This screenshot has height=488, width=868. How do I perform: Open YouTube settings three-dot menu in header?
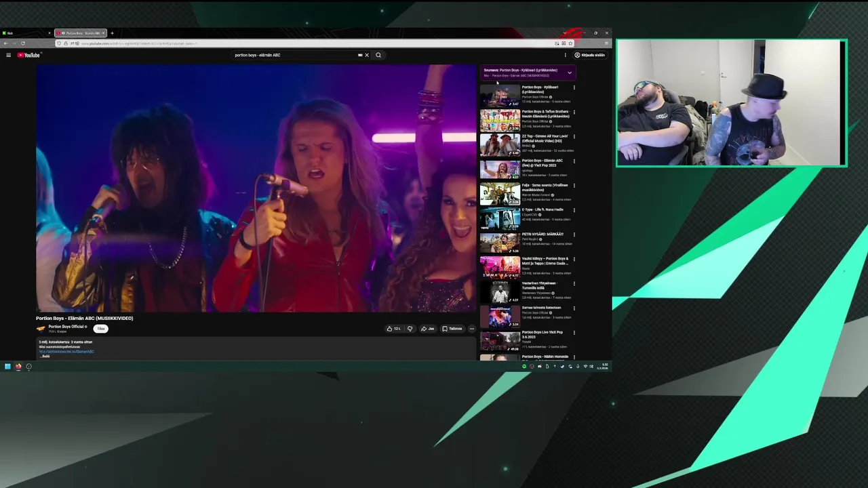coord(566,55)
